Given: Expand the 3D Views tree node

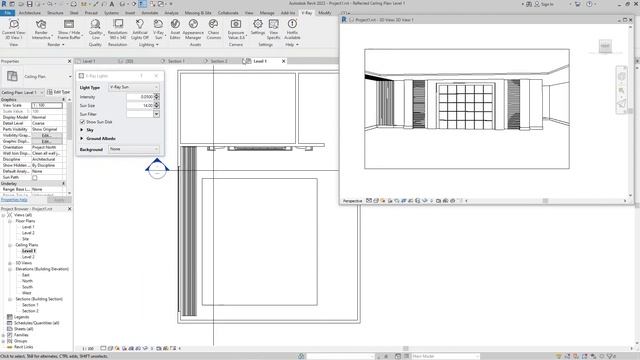Looking at the screenshot, I should click(x=10, y=263).
